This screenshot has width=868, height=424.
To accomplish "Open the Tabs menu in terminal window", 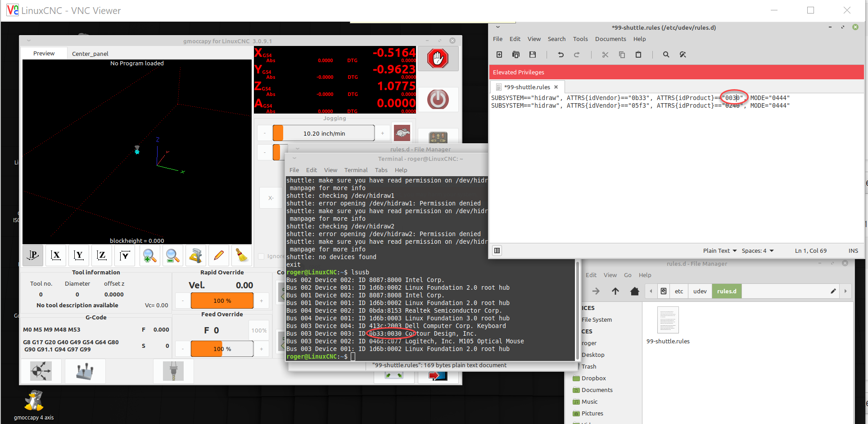I will [x=381, y=170].
